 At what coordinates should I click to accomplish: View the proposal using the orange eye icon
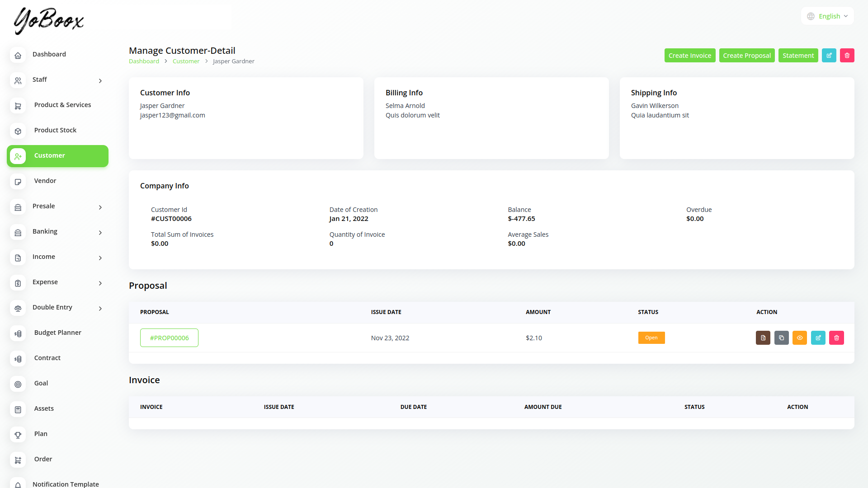tap(800, 338)
